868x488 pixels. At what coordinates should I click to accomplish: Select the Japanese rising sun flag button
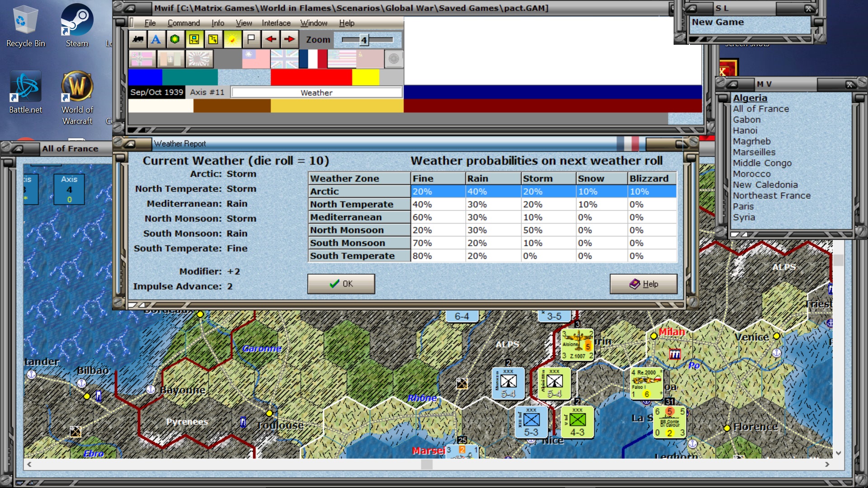(x=199, y=59)
